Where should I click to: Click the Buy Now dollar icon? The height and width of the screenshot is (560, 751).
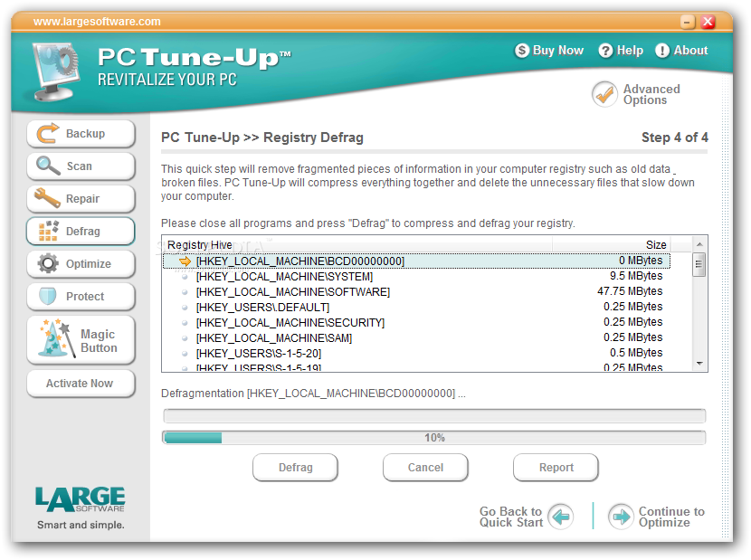pos(522,51)
